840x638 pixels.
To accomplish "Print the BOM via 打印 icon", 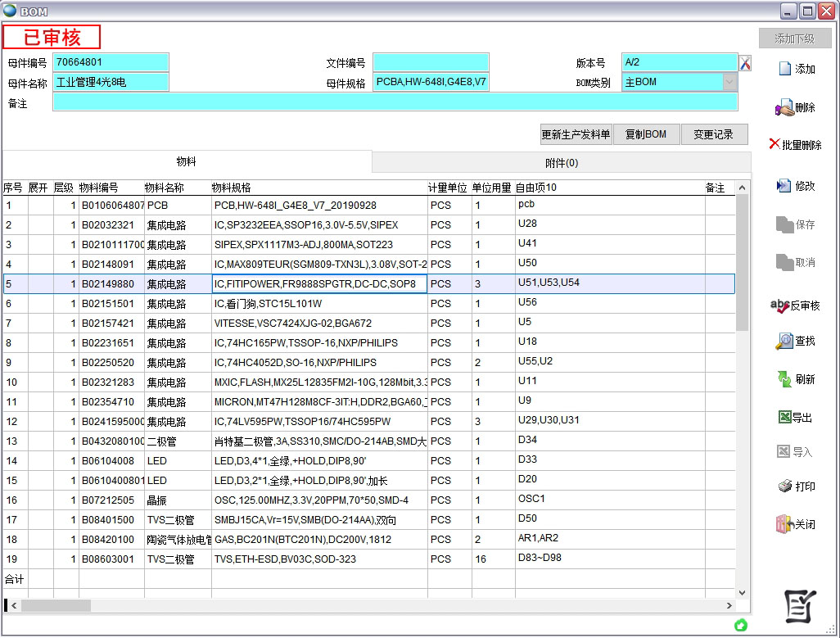I will pyautogui.click(x=795, y=486).
